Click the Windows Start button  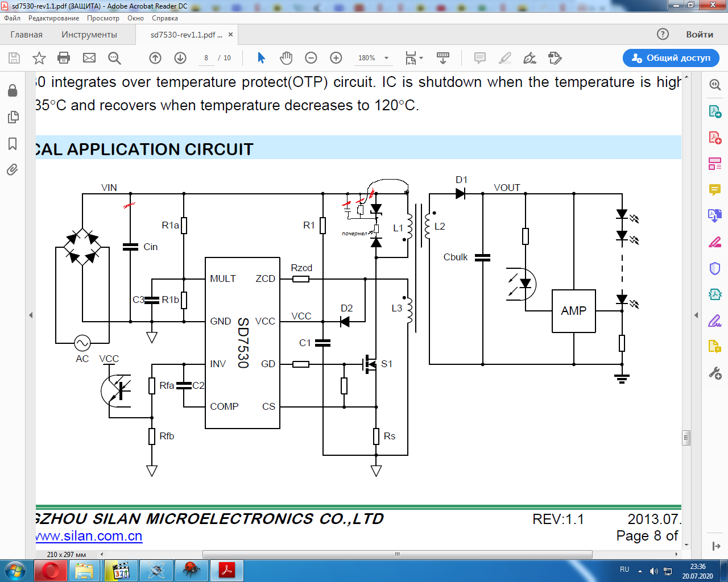click(15, 571)
